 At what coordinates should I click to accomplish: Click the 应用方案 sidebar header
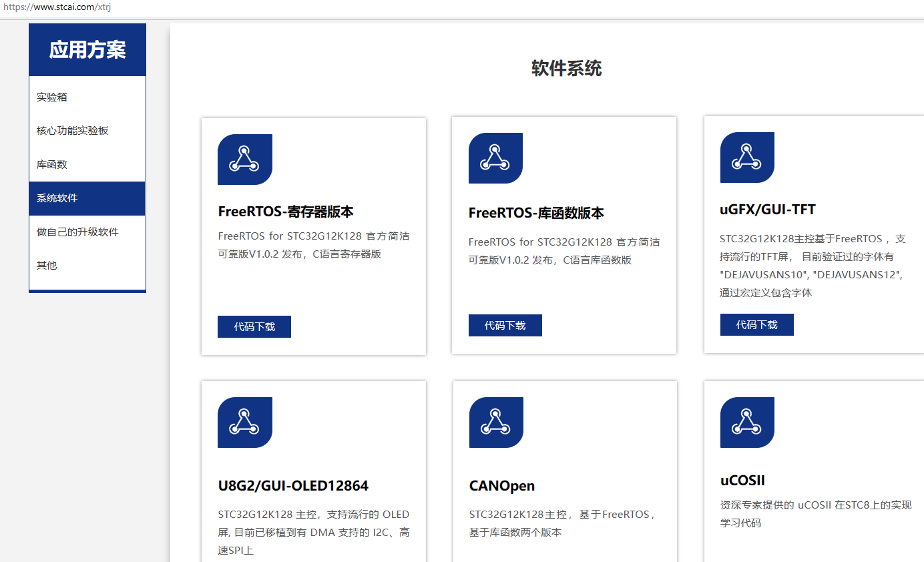[x=87, y=50]
